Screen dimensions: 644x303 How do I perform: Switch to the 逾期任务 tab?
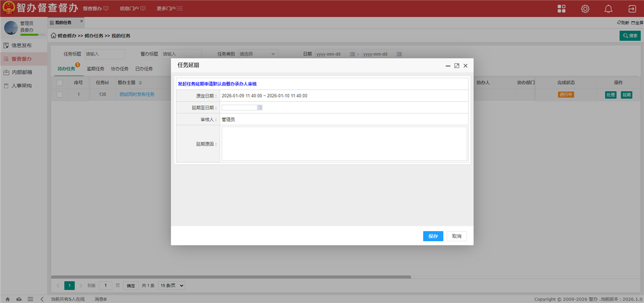click(95, 69)
